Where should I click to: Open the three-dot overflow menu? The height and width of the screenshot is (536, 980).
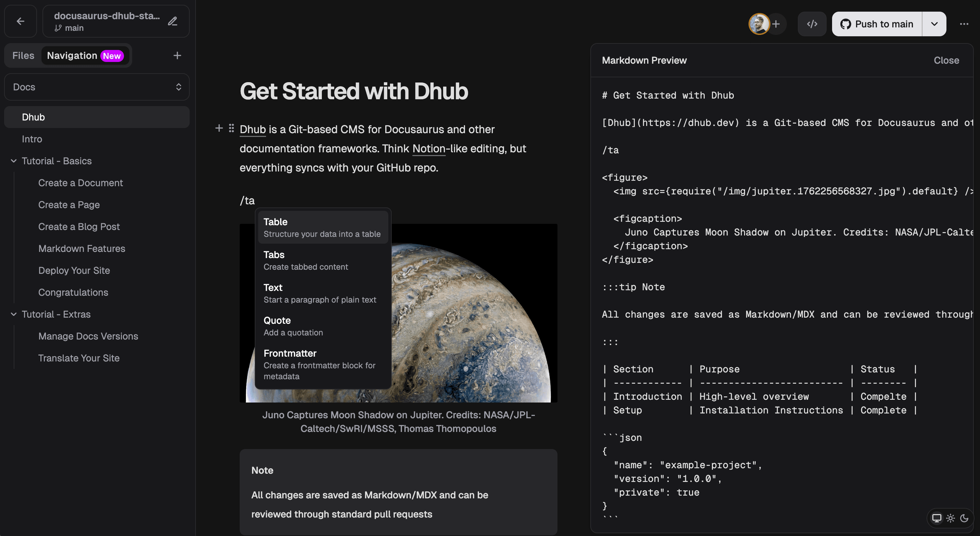pyautogui.click(x=965, y=24)
